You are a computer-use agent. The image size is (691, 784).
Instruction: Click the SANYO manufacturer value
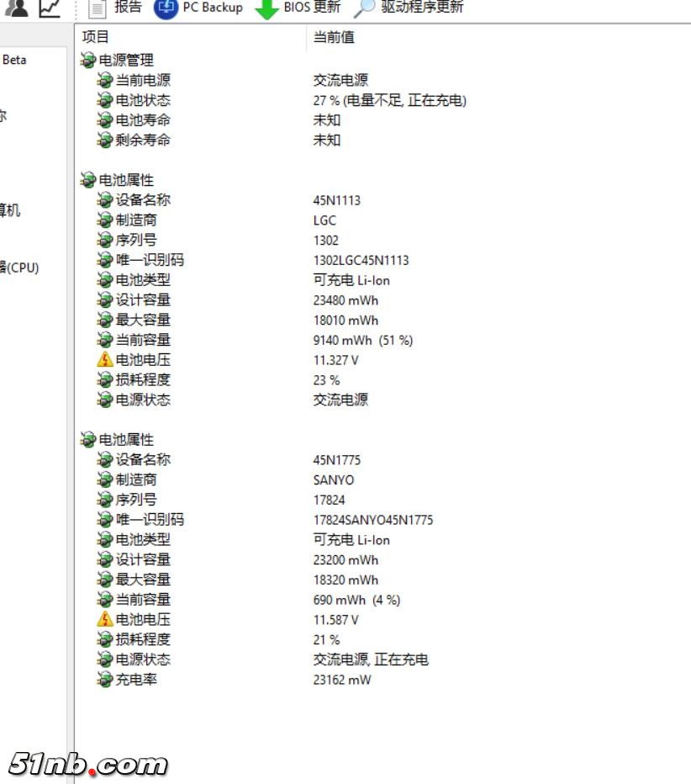[x=334, y=480]
